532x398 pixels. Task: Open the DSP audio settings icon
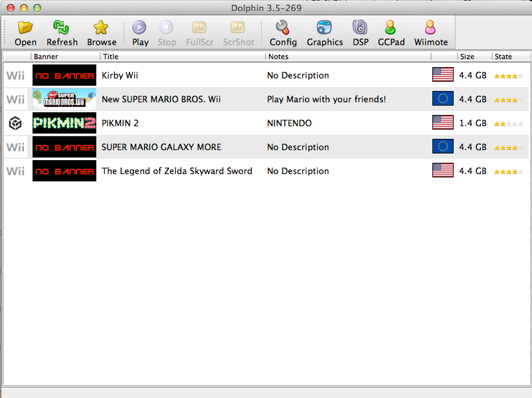(360, 27)
